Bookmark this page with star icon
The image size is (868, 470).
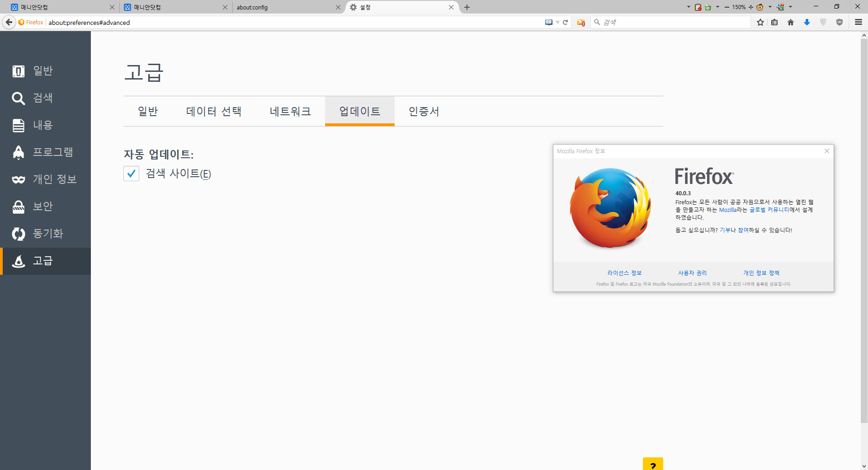coord(760,22)
